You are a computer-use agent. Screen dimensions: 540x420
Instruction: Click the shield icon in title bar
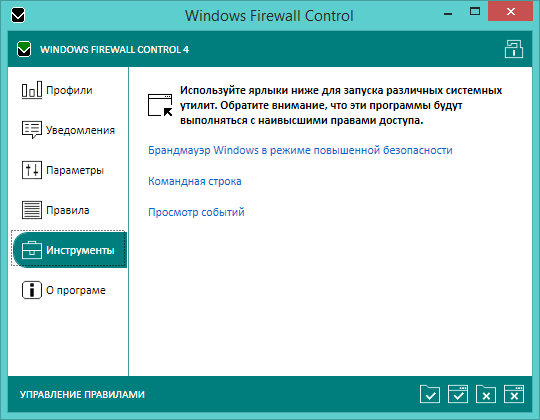18,15
